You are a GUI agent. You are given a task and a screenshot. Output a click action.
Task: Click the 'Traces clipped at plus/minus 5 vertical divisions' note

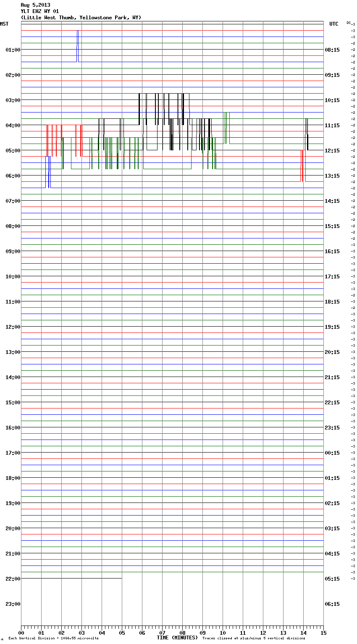(x=254, y=639)
